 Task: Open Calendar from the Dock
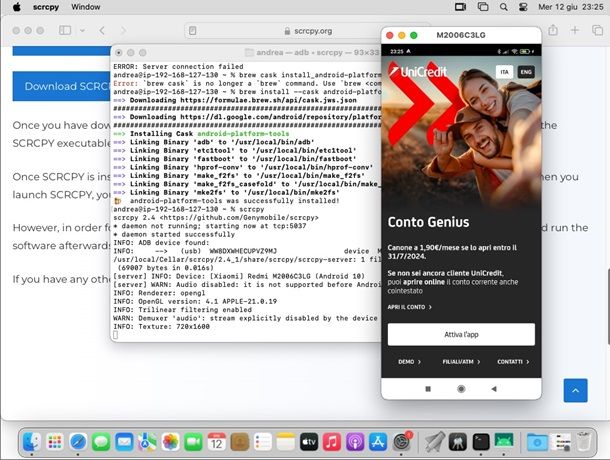(x=217, y=442)
